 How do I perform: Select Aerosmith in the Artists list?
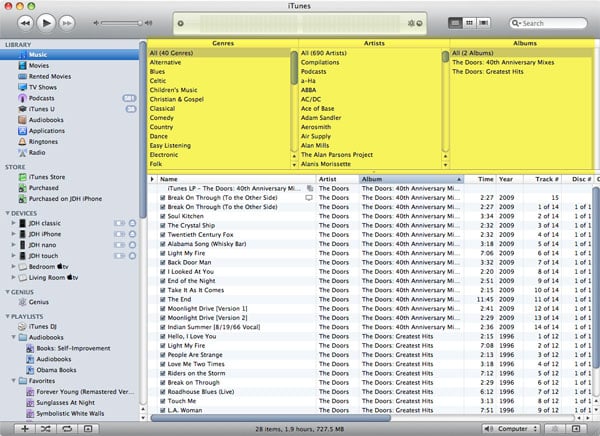[x=370, y=127]
